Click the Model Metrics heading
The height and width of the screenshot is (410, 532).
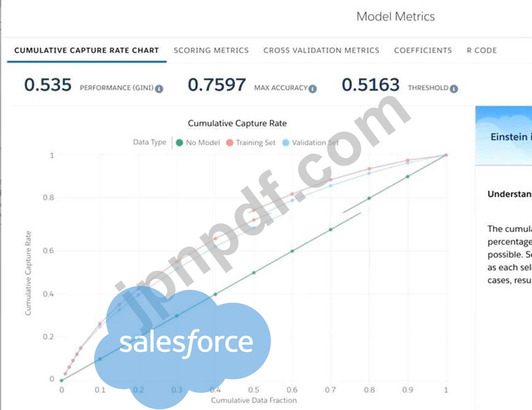(395, 17)
